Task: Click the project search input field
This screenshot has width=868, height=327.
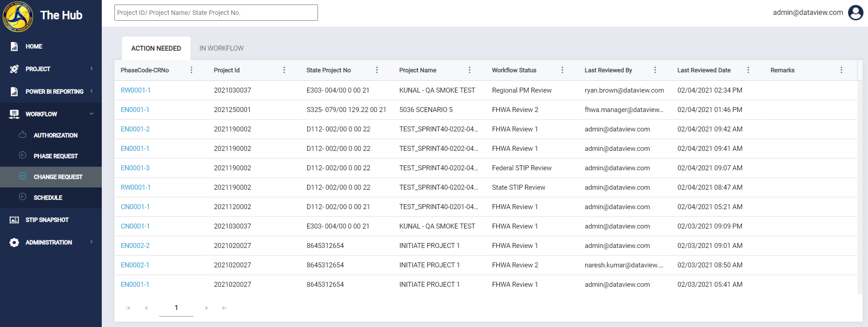Action: [x=216, y=13]
